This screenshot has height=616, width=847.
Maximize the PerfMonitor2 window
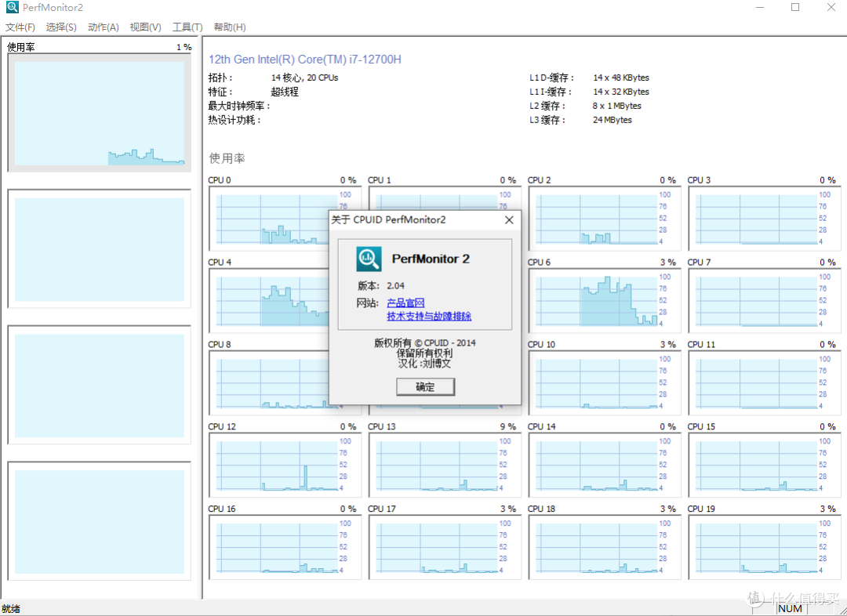pos(795,8)
